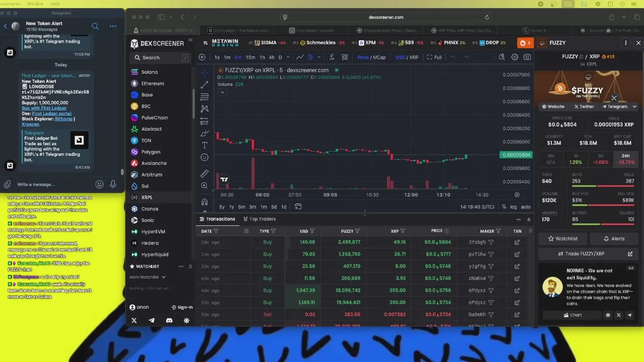Filter by maker pvT1hw
Image resolution: width=644 pixels, height=362 pixels.
click(x=491, y=254)
